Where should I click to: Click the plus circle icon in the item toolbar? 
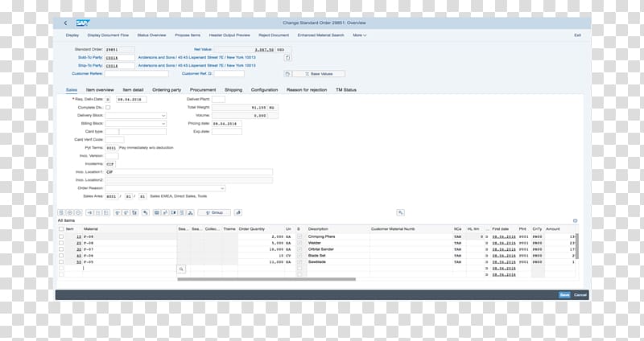(x=70, y=212)
